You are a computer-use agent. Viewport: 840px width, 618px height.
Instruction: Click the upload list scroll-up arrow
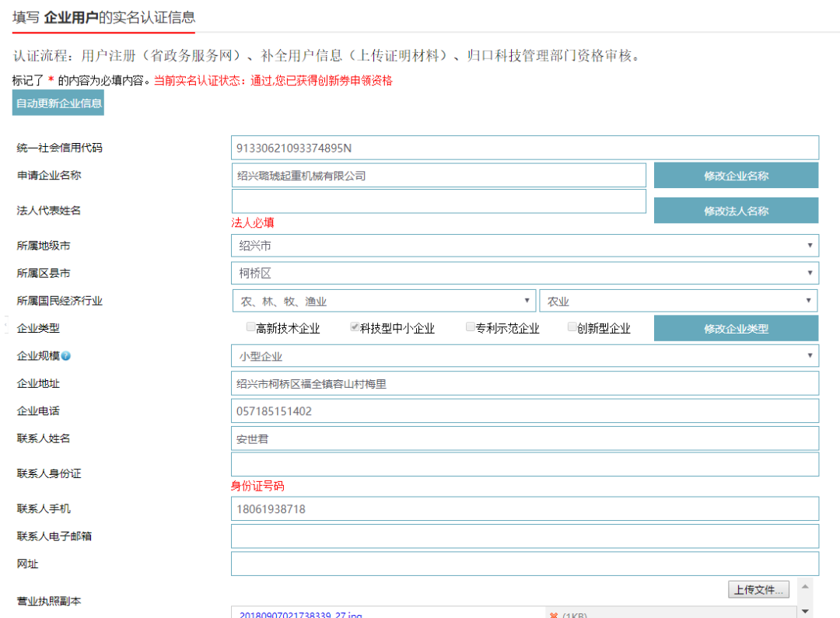point(805,587)
